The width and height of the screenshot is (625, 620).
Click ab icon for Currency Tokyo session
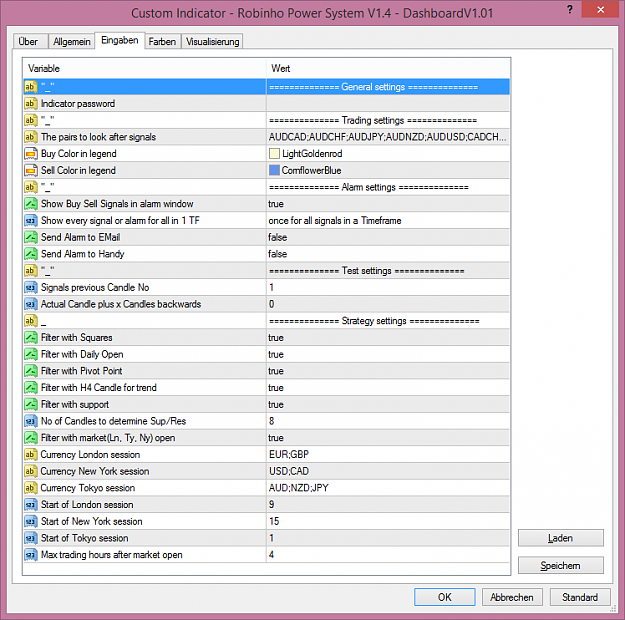(x=31, y=488)
